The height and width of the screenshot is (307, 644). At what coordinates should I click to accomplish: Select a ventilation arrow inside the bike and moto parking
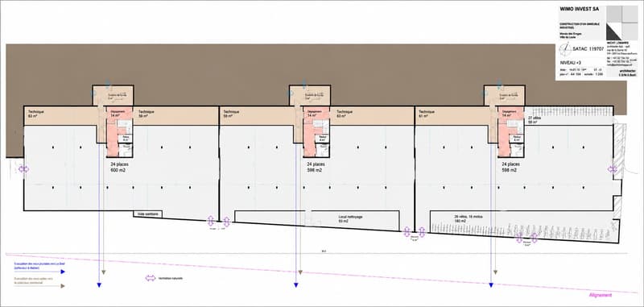[x=519, y=238]
